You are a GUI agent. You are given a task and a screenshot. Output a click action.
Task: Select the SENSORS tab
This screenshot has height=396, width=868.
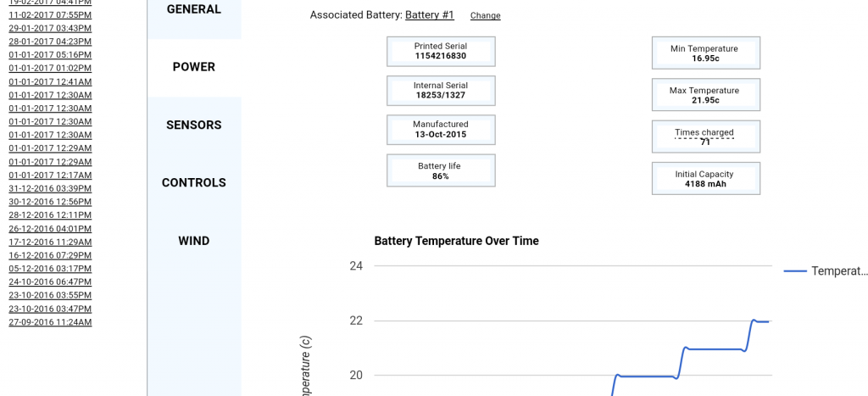click(194, 125)
